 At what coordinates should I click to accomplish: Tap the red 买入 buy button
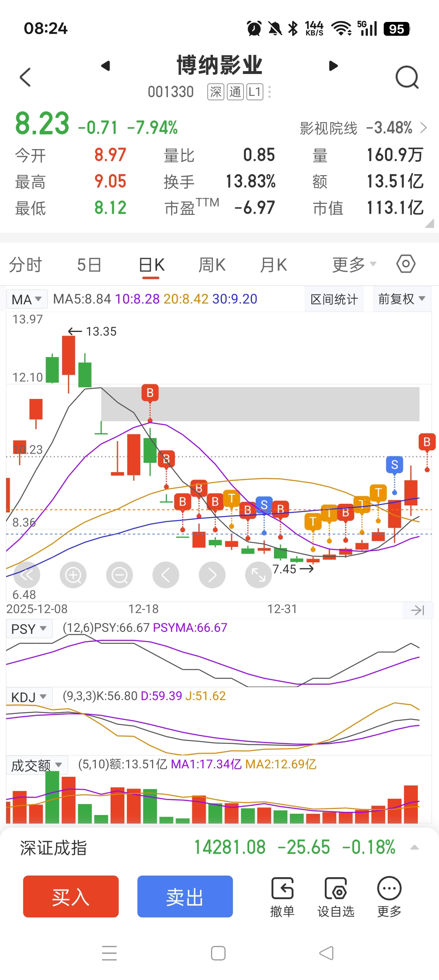tap(71, 896)
